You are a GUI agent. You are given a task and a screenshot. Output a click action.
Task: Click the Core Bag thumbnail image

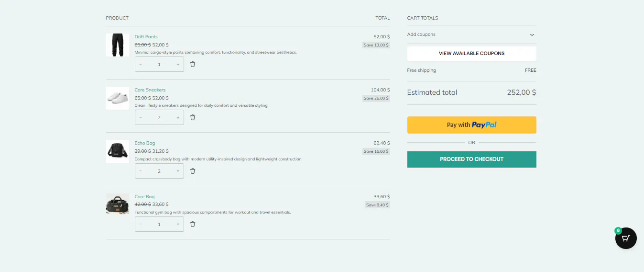(x=118, y=204)
